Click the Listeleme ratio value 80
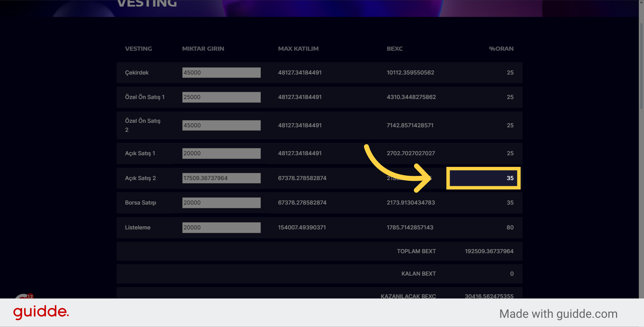The image size is (644, 327). (510, 228)
